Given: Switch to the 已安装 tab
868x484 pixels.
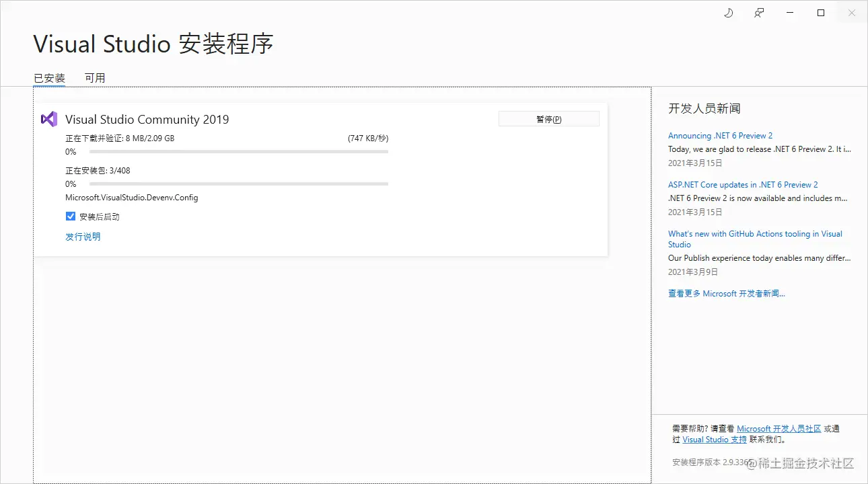Looking at the screenshot, I should tap(49, 78).
